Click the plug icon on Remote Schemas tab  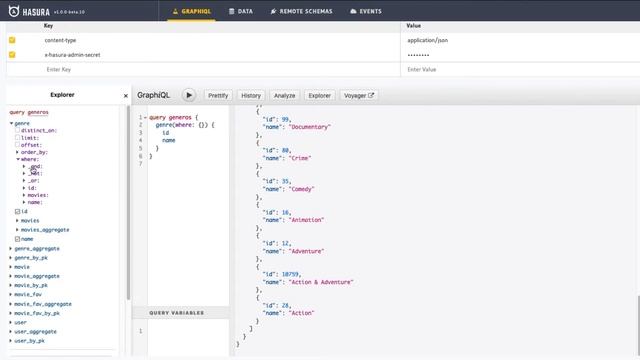coord(273,11)
